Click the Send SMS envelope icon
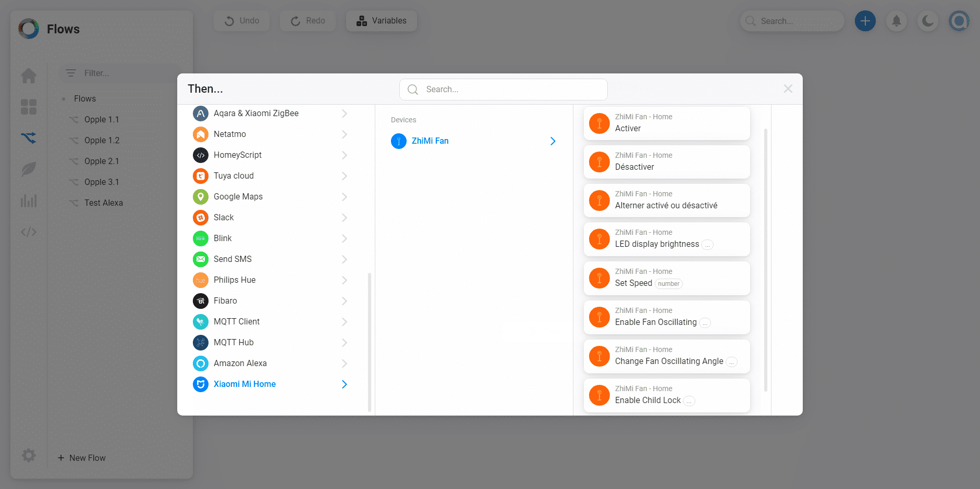980x489 pixels. 201,259
